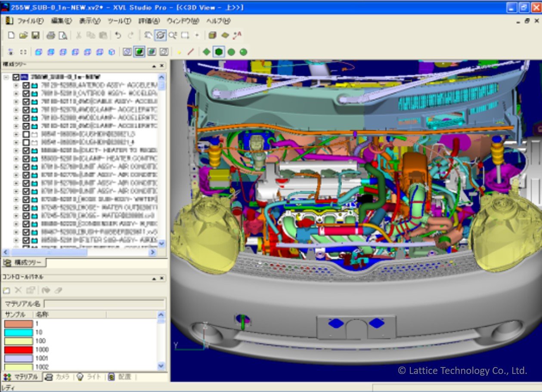This screenshot has height=392, width=542.
Task: Check the first unchecked CUSHION item box
Action: [x=26, y=134]
